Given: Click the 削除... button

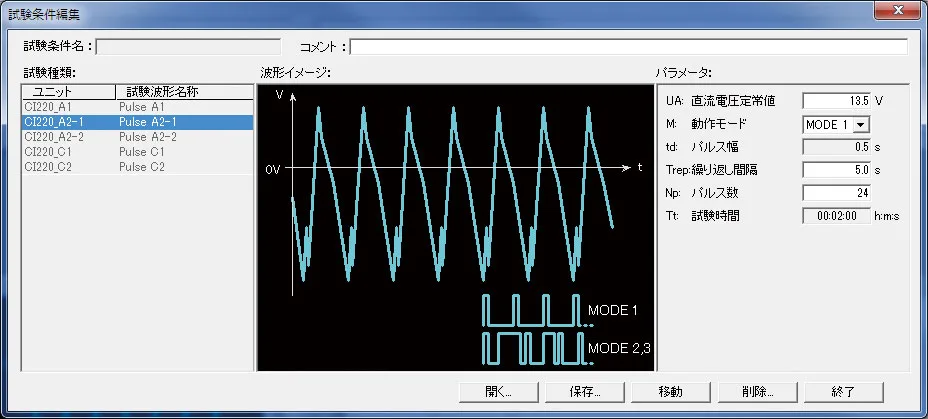Looking at the screenshot, I should click(x=756, y=391).
